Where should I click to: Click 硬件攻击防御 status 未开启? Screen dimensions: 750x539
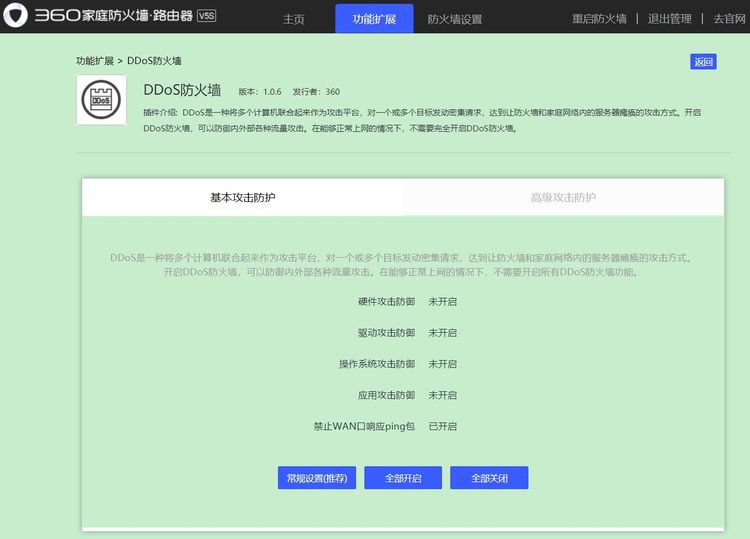[x=442, y=302]
